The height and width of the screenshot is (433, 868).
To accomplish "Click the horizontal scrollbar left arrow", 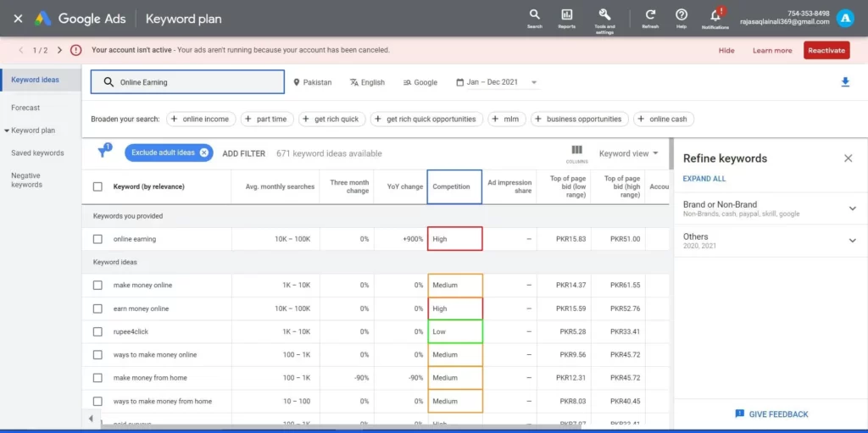I will 92,418.
